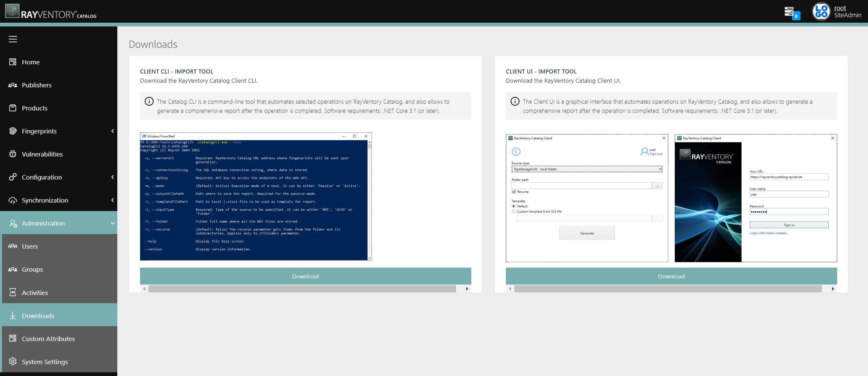Click the info icon in Client UI description
The image size is (868, 376).
click(x=515, y=101)
